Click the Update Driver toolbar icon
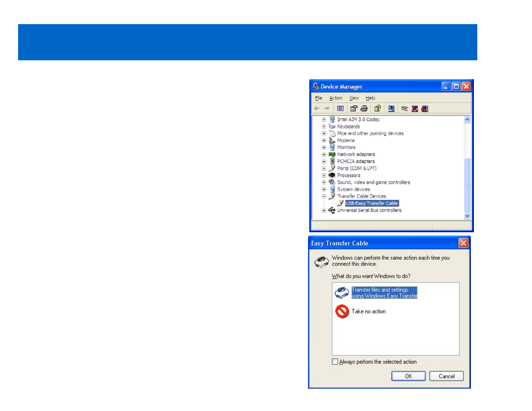The height and width of the screenshot is (411, 532). click(404, 109)
